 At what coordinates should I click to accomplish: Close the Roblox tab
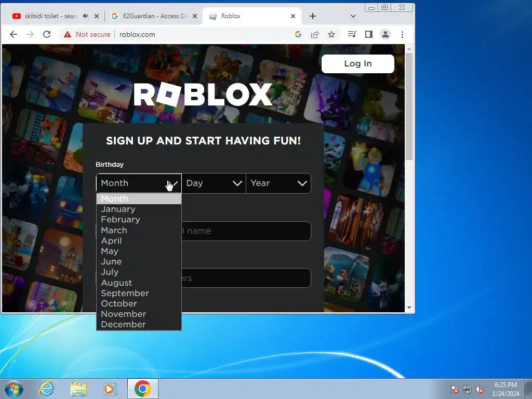(293, 16)
